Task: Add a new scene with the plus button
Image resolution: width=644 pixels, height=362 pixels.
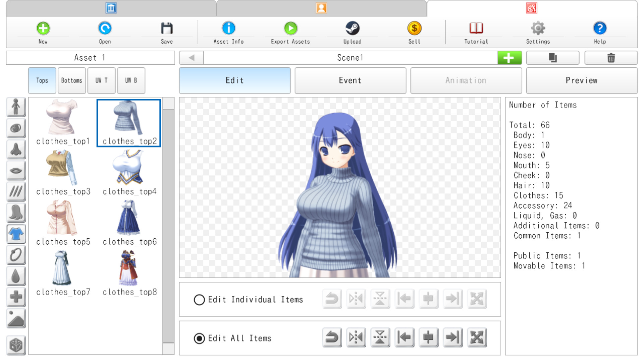Action: click(x=509, y=57)
